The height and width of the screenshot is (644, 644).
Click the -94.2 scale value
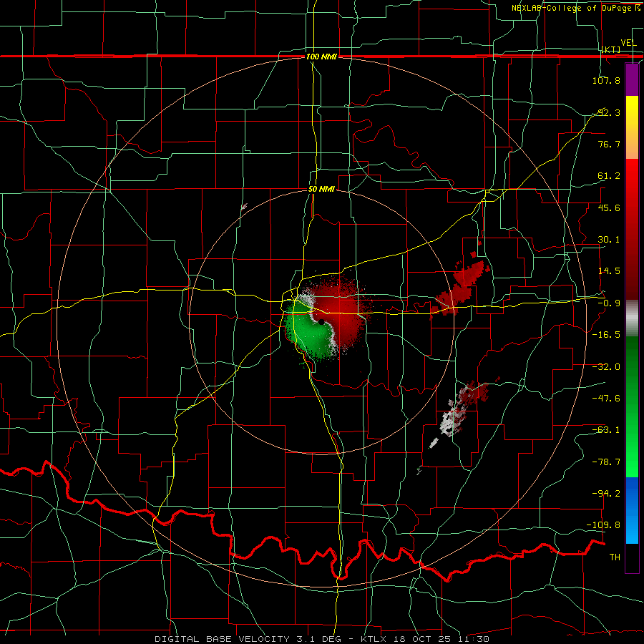point(606,494)
